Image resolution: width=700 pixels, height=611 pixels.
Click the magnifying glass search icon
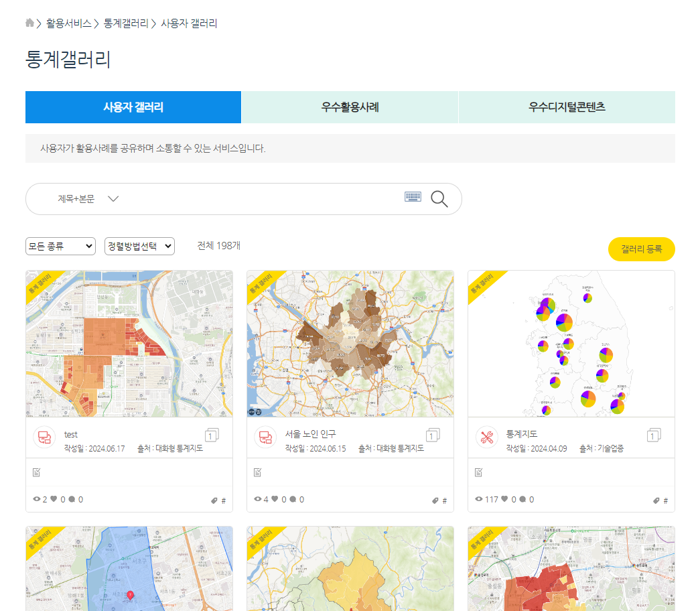(439, 198)
